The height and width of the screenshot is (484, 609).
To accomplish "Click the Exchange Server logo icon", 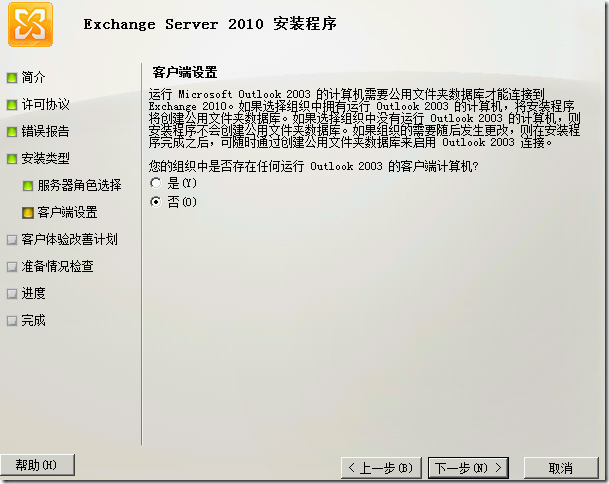I will tap(30, 24).
